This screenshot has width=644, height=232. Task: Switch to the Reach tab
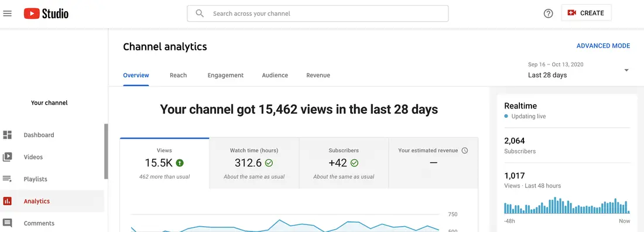178,75
